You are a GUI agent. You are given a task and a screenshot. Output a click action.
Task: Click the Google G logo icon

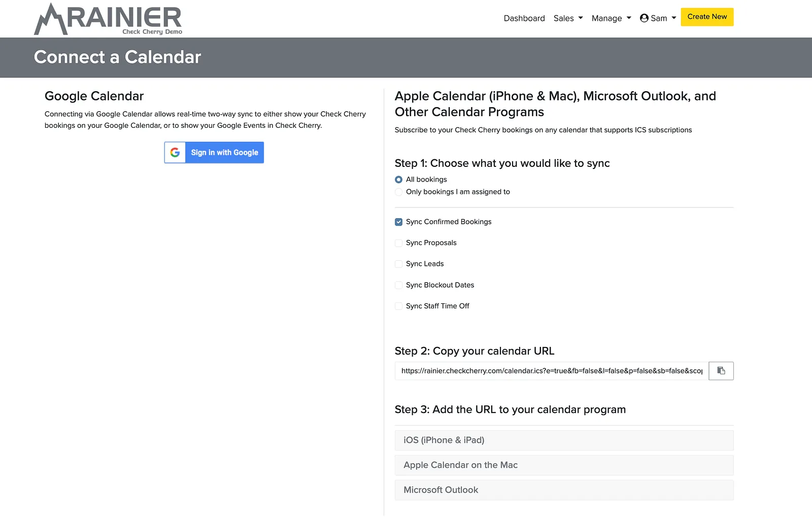(175, 153)
